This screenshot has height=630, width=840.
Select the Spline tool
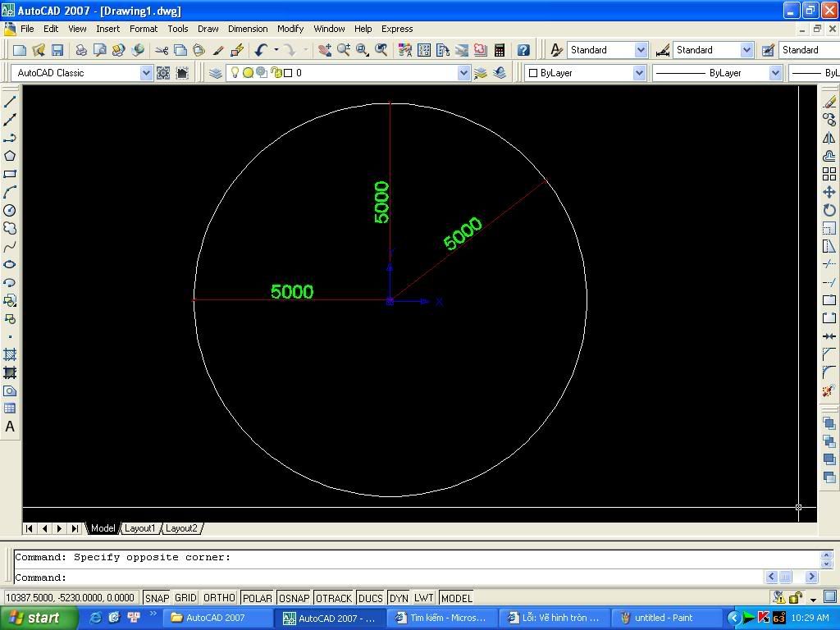[10, 246]
